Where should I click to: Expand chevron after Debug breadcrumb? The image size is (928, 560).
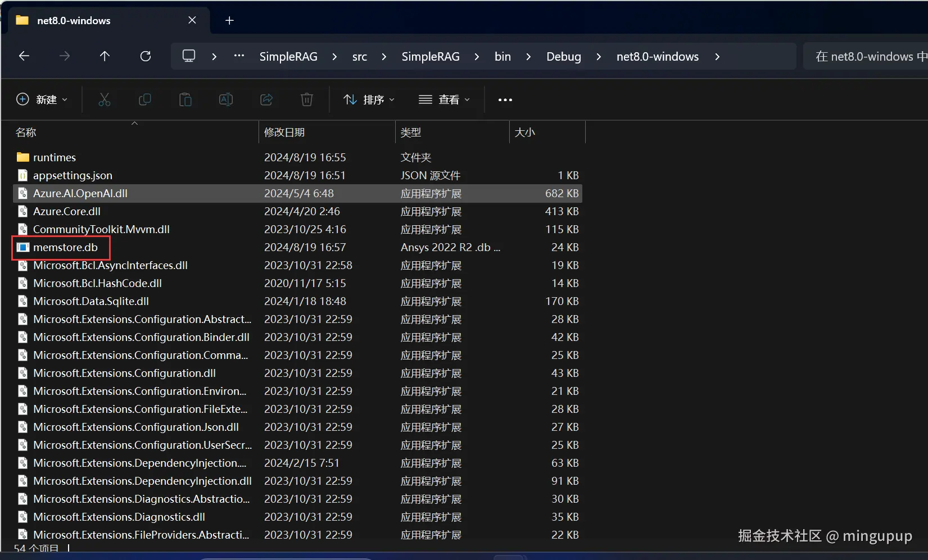click(599, 57)
